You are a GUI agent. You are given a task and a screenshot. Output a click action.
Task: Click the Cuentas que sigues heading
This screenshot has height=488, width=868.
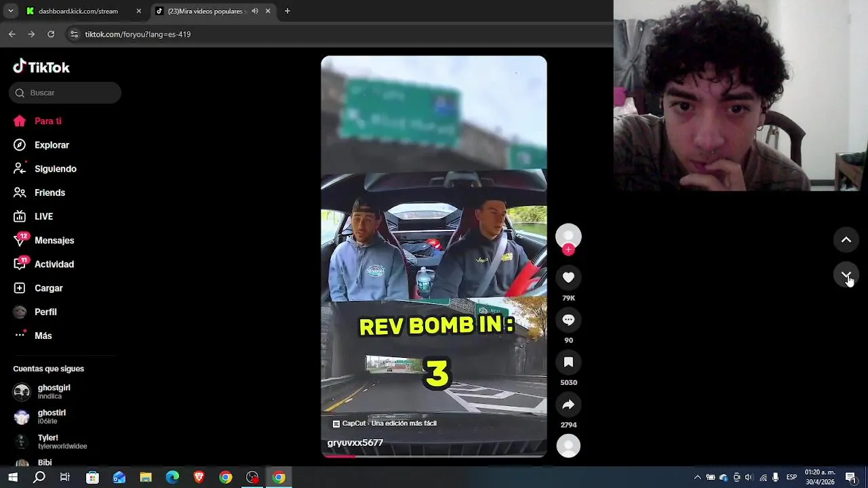coord(49,369)
